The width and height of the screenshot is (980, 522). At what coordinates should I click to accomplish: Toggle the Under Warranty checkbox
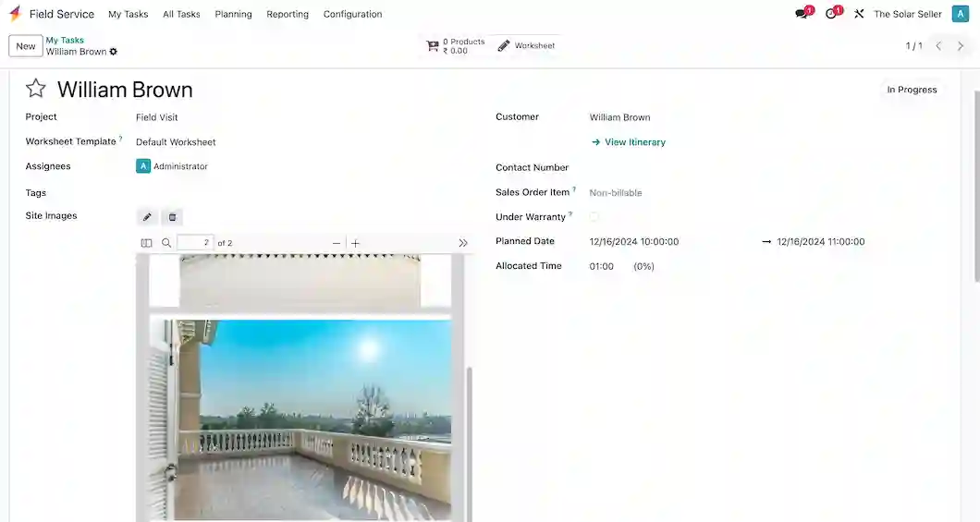[x=594, y=217]
